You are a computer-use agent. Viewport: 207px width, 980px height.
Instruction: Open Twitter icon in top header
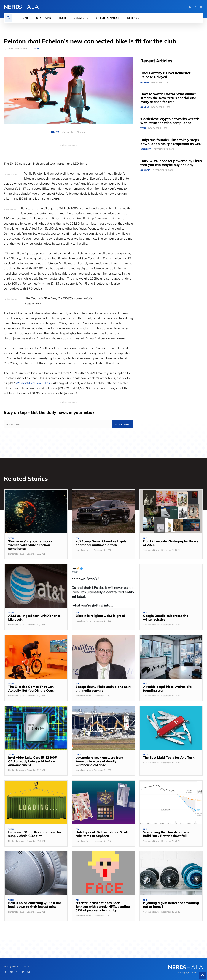[201, 7]
